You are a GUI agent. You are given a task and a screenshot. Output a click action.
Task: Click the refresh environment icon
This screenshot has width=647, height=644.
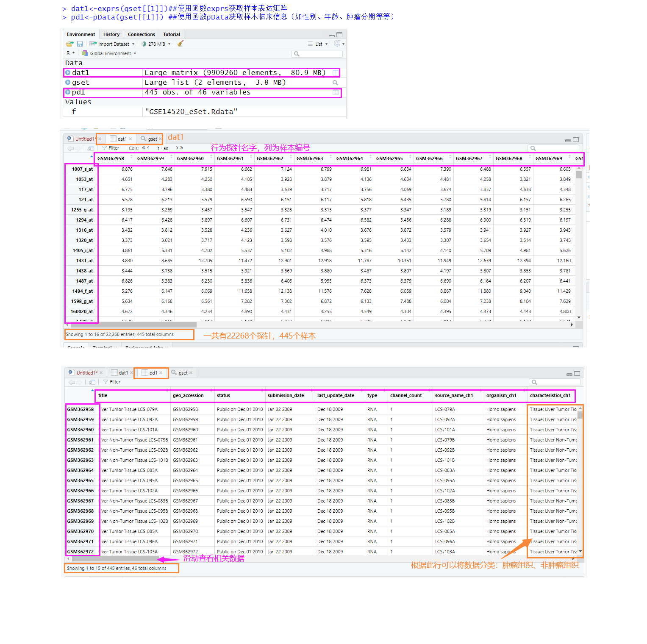(x=337, y=43)
